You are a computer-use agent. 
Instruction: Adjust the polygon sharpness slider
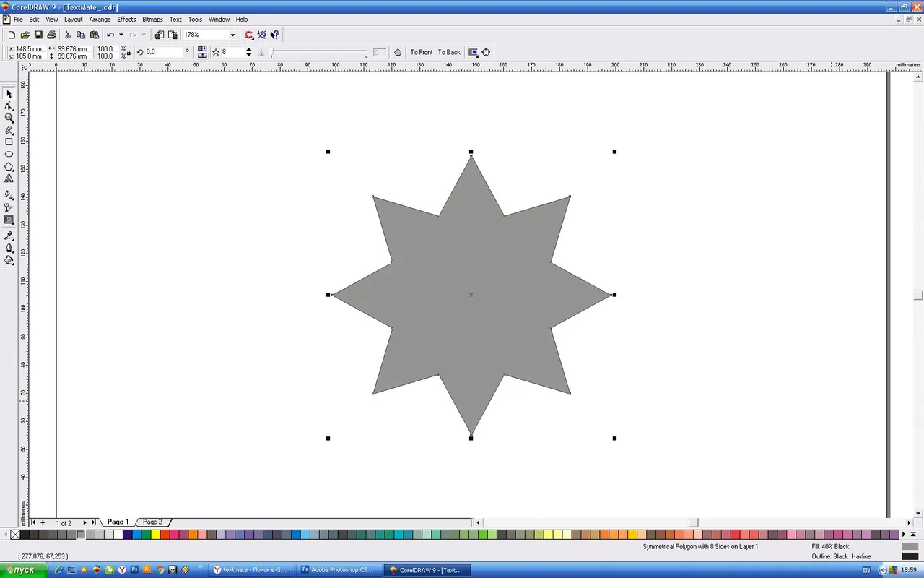tap(319, 52)
